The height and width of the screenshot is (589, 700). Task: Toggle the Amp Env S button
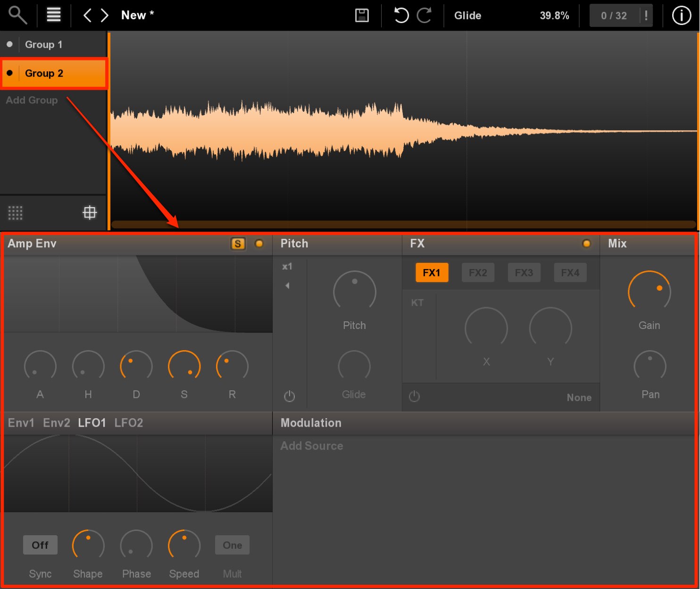tap(238, 244)
